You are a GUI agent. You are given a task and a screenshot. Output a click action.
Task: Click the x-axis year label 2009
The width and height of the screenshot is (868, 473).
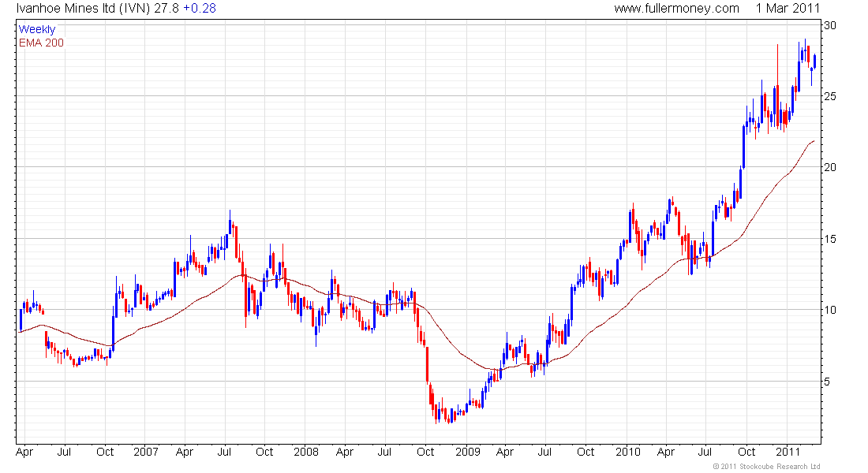pos(468,452)
